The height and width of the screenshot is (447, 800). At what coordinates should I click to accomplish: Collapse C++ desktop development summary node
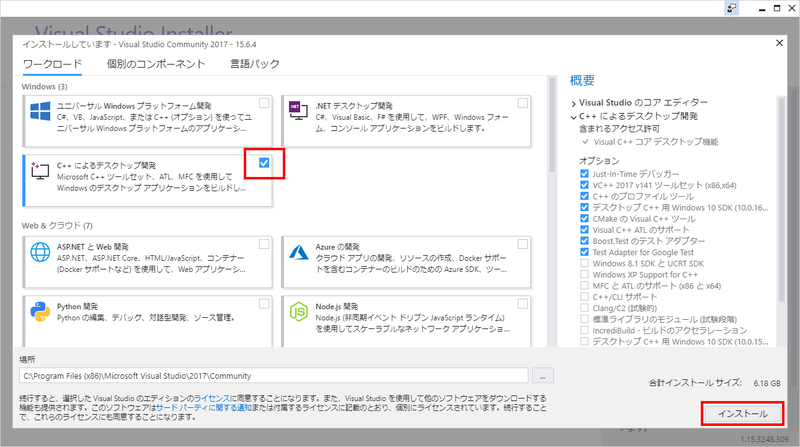573,117
